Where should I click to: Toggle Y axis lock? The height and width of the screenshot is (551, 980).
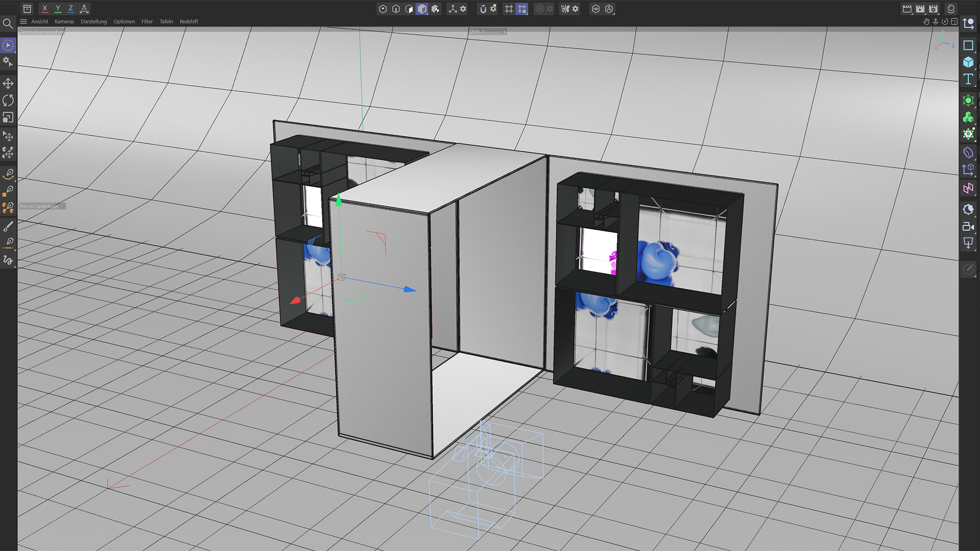tap(58, 9)
